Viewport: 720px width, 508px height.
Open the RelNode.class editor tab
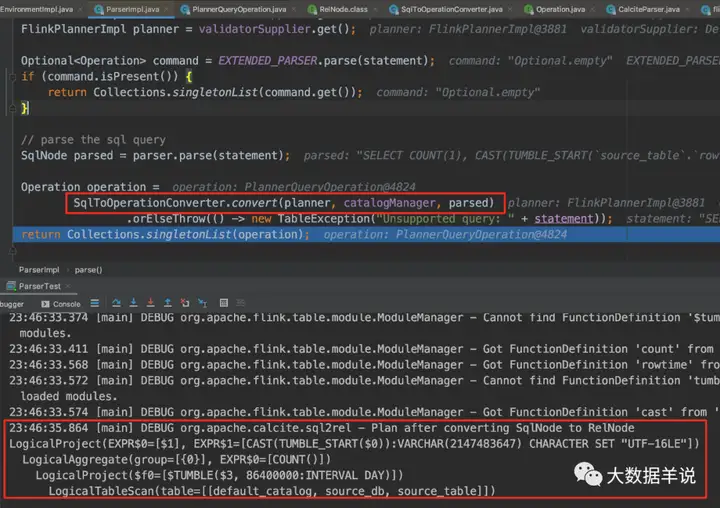pos(343,9)
